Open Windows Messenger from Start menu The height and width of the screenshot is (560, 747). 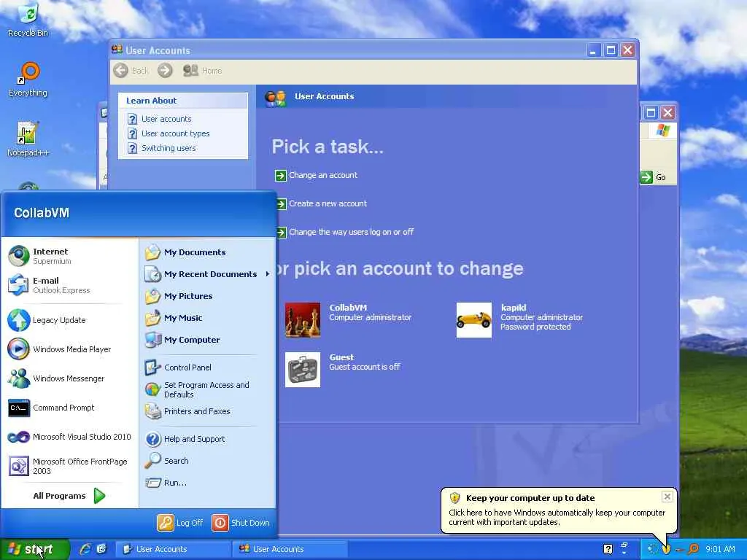(x=69, y=378)
